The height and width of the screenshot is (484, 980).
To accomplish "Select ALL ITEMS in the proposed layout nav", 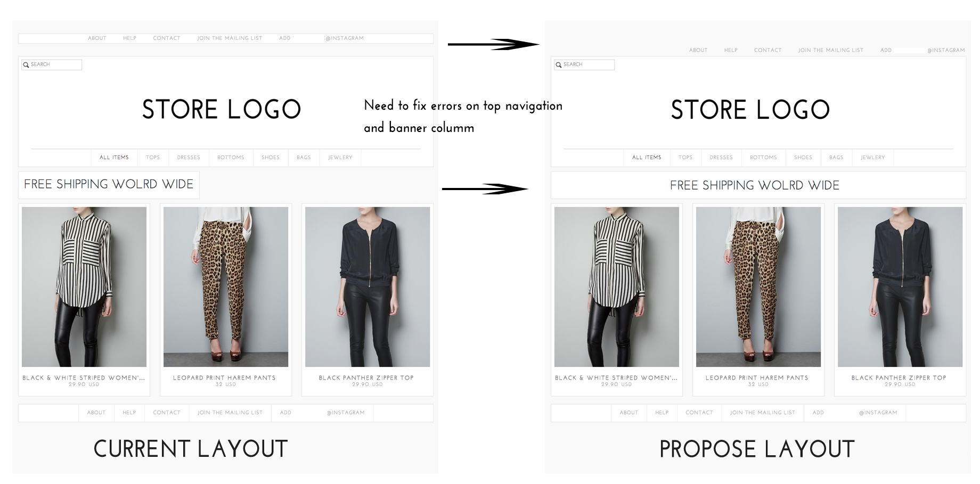I will coord(647,158).
